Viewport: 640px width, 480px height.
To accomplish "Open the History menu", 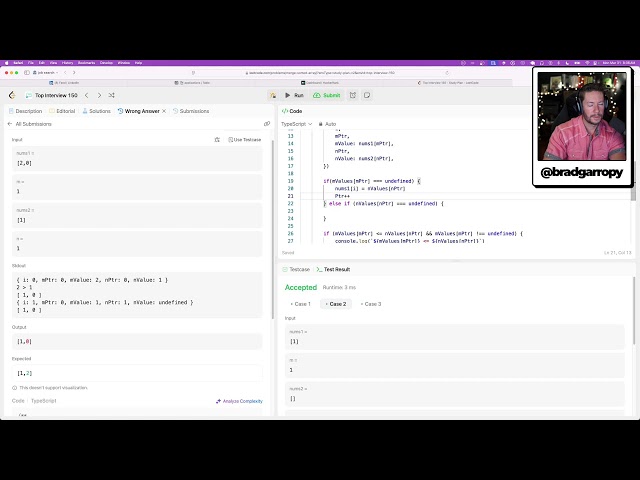I will [x=67, y=63].
